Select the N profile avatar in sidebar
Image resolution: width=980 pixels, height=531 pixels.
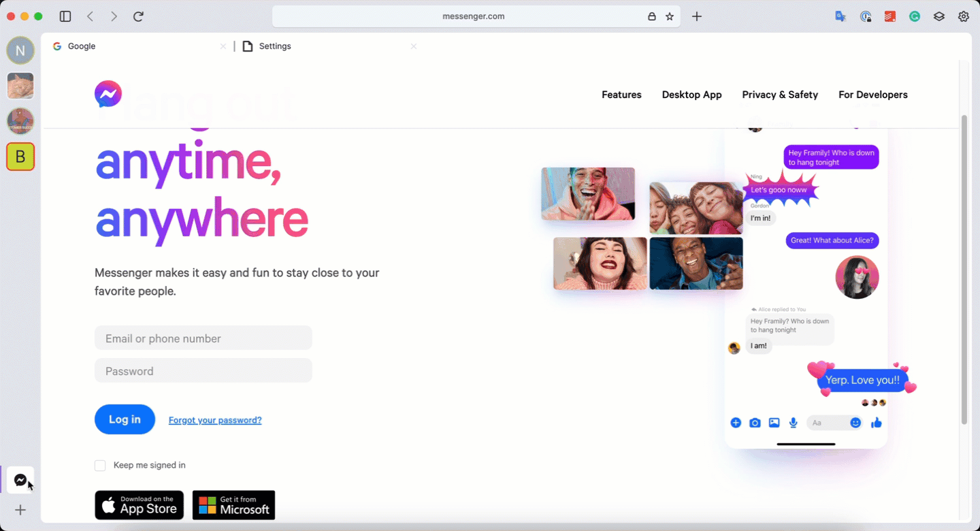(x=20, y=50)
